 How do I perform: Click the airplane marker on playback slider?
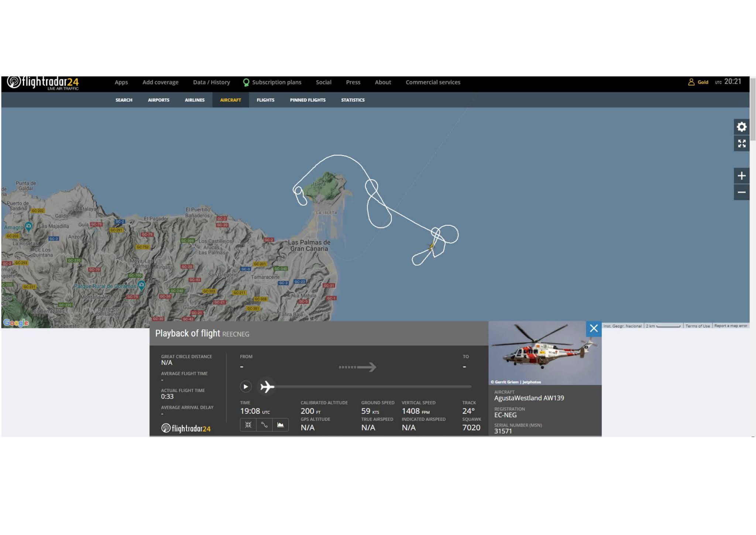(267, 387)
